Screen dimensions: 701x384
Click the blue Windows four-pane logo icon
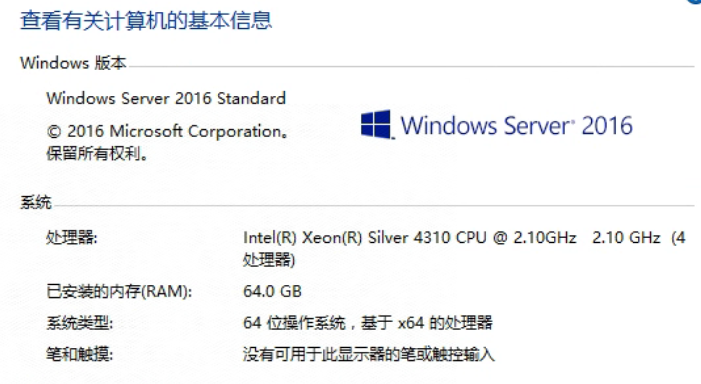point(376,124)
